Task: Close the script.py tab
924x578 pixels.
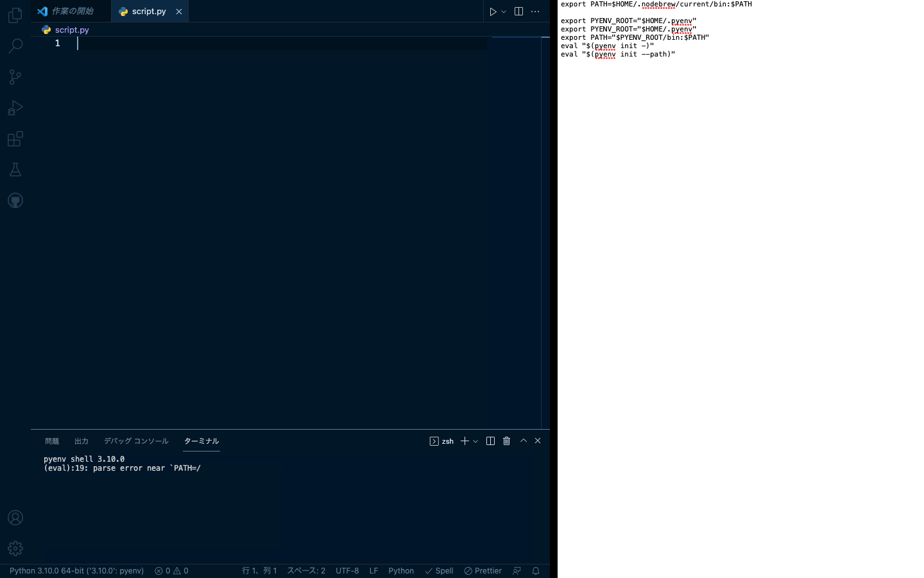Action: pyautogui.click(x=179, y=12)
